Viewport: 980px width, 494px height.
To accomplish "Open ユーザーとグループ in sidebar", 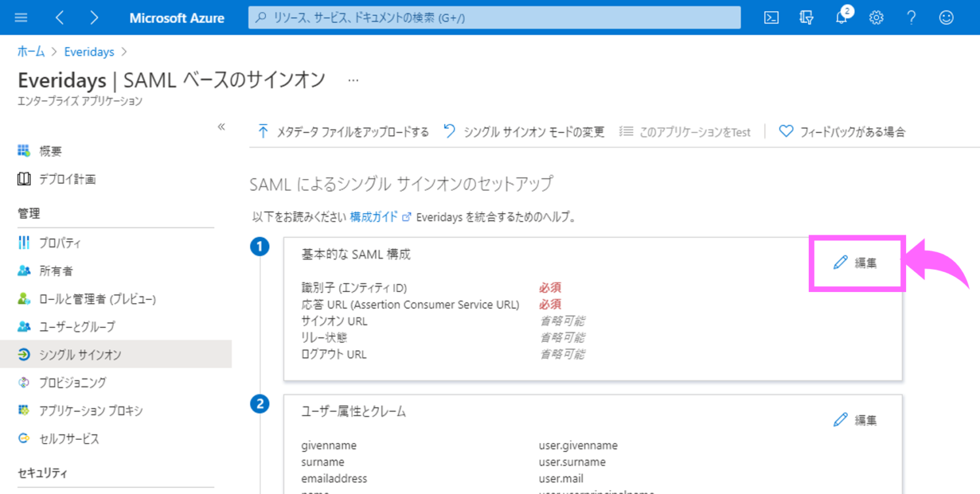I will point(76,327).
